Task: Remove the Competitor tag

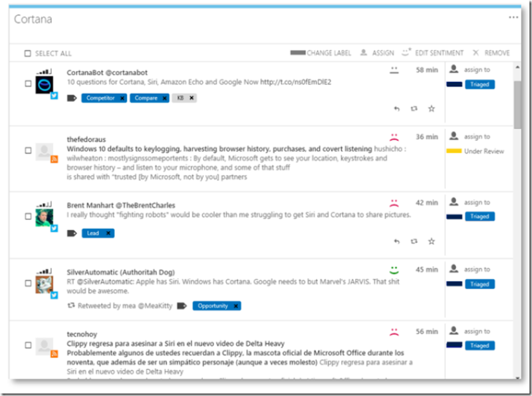Action: click(x=122, y=98)
